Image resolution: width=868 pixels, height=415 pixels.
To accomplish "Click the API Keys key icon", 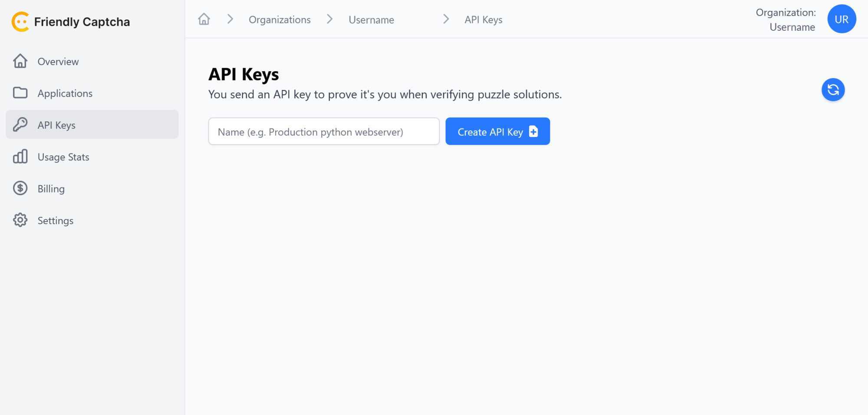I will click(20, 125).
